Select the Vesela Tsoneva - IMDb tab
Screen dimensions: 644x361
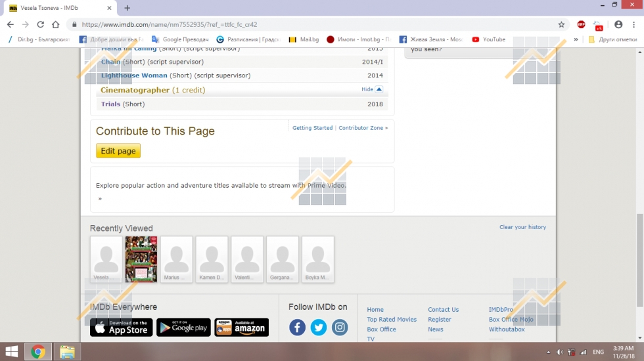pyautogui.click(x=59, y=8)
